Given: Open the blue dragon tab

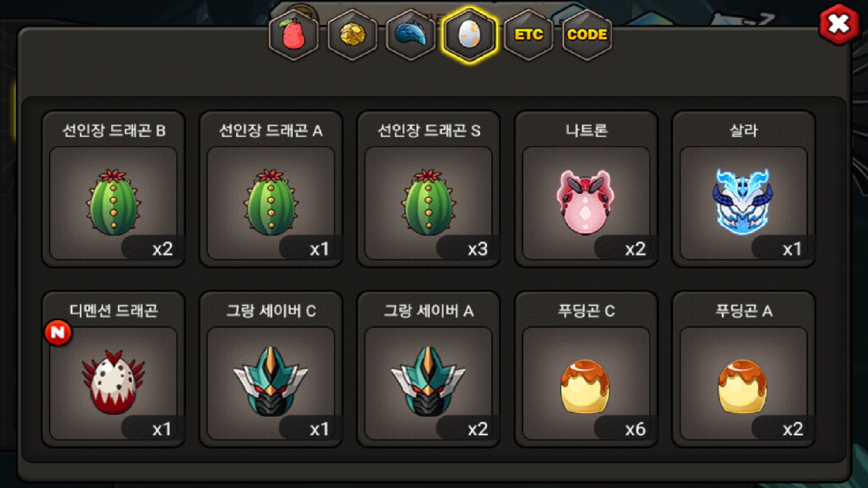Looking at the screenshot, I should coord(411,35).
